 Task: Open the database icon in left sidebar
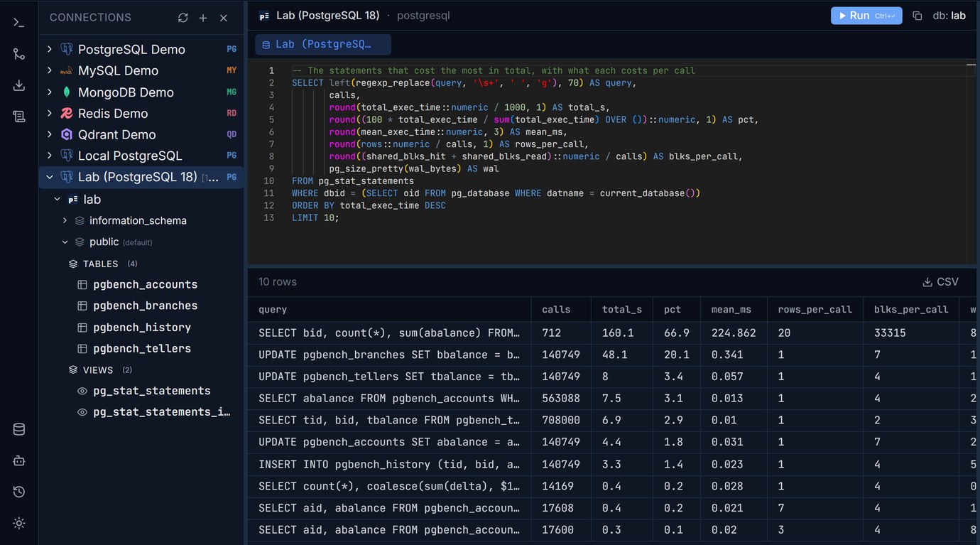tap(19, 429)
